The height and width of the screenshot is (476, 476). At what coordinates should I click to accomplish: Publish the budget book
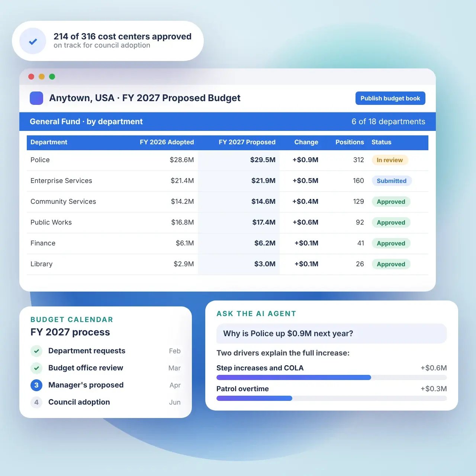[x=390, y=98]
